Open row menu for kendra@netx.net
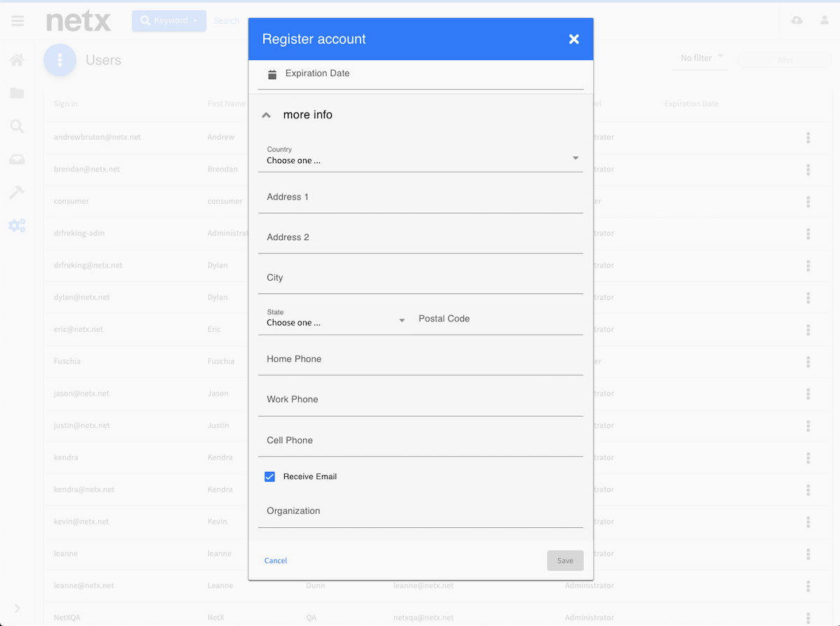 [808, 490]
